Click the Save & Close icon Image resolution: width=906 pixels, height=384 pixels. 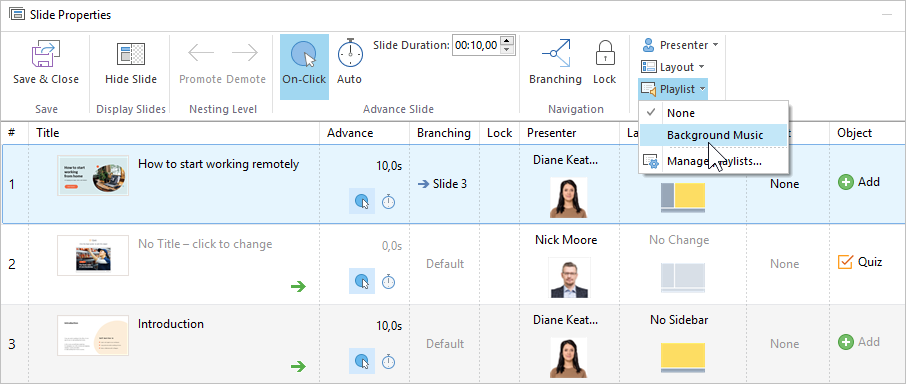pos(46,54)
